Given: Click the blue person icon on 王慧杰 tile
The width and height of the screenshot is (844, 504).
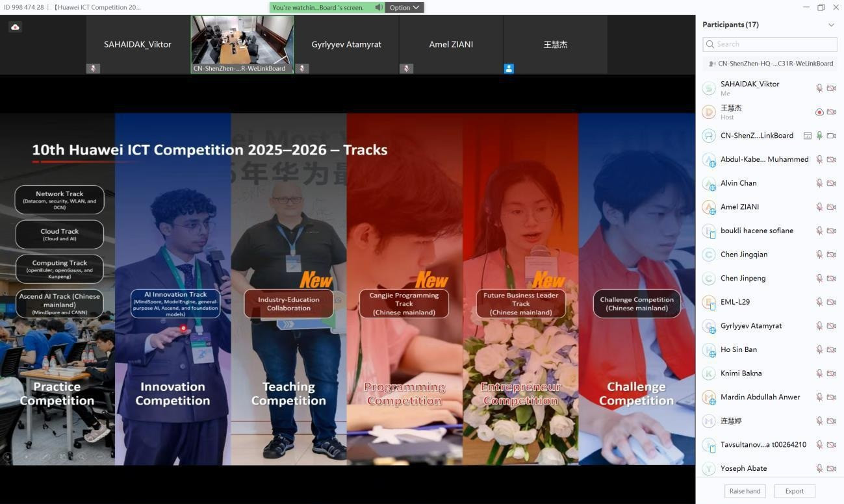Looking at the screenshot, I should click(509, 68).
